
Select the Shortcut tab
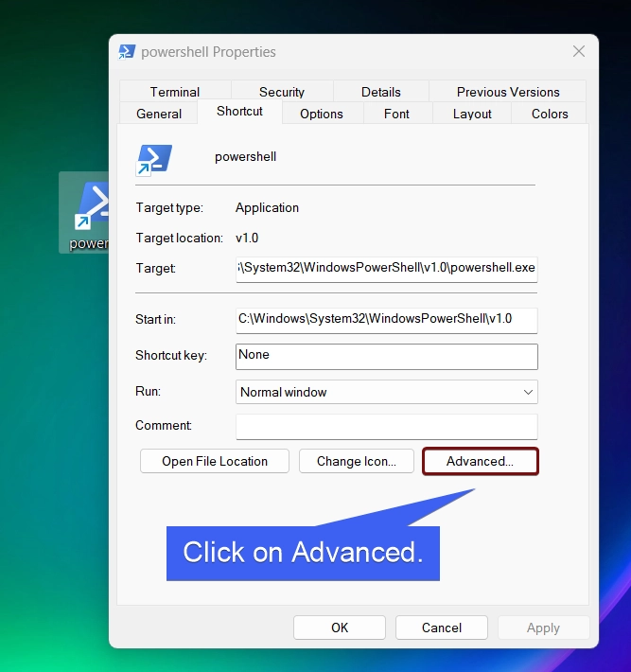point(239,111)
